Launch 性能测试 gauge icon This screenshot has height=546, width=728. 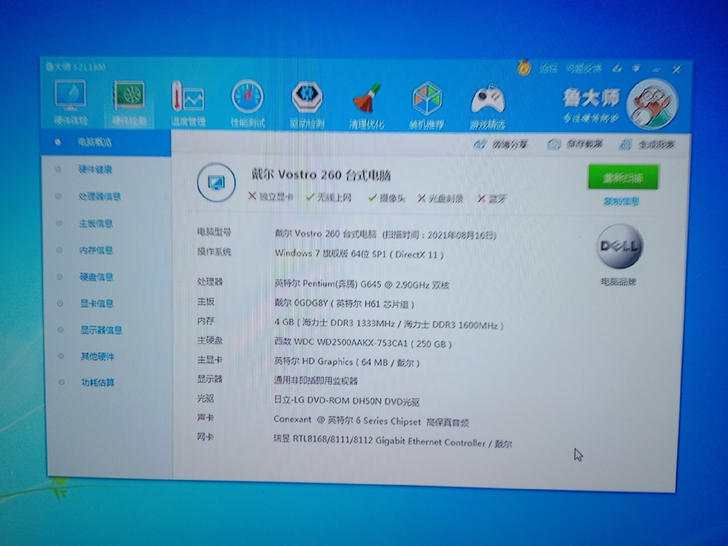[x=248, y=104]
